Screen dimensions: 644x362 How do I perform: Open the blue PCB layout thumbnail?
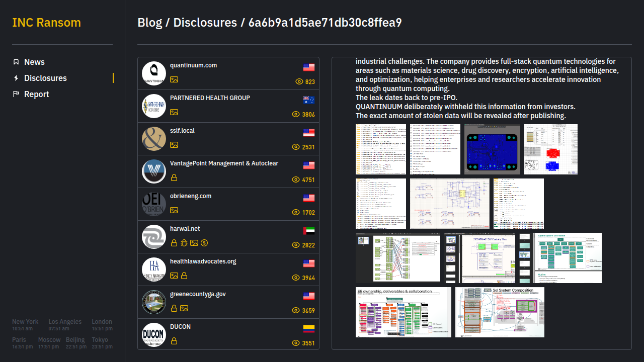(492, 149)
